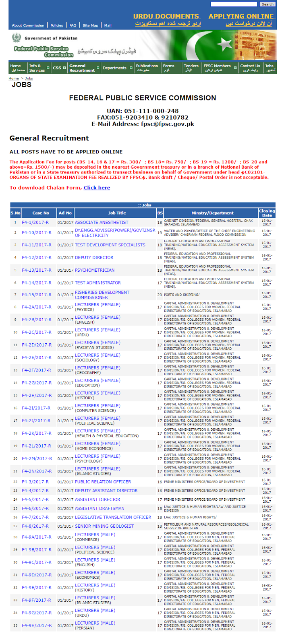Open the PSYCHOMETRICIAN job link
The height and width of the screenshot is (644, 282).
tap(95, 270)
